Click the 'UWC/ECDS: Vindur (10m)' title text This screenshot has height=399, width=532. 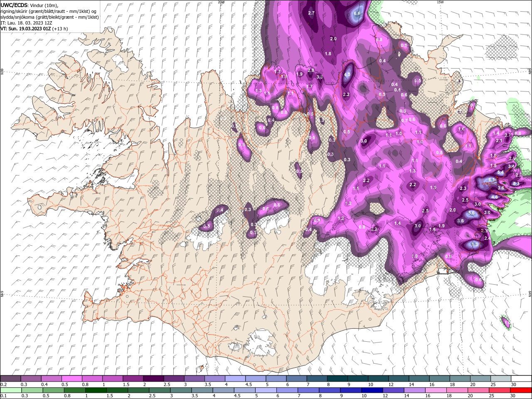[x=30, y=5]
